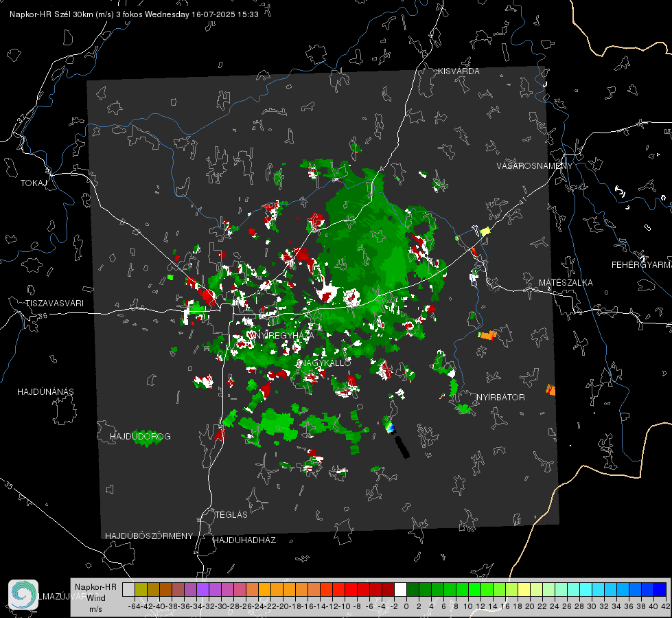Pick the dark blue swatch between 40 and 42
Screen dimensions: 672x618
point(660,589)
